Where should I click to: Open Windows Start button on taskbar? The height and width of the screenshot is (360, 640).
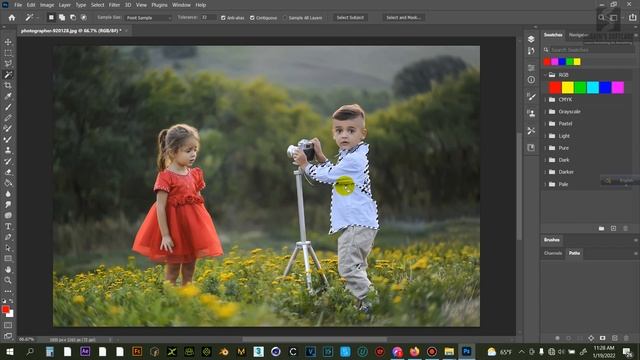10,351
